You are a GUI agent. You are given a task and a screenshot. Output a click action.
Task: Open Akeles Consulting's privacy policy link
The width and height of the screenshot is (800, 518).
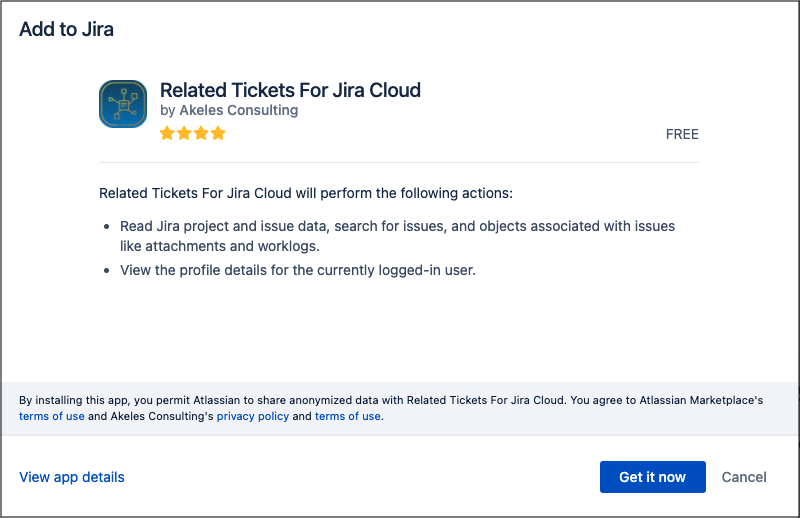coord(253,416)
